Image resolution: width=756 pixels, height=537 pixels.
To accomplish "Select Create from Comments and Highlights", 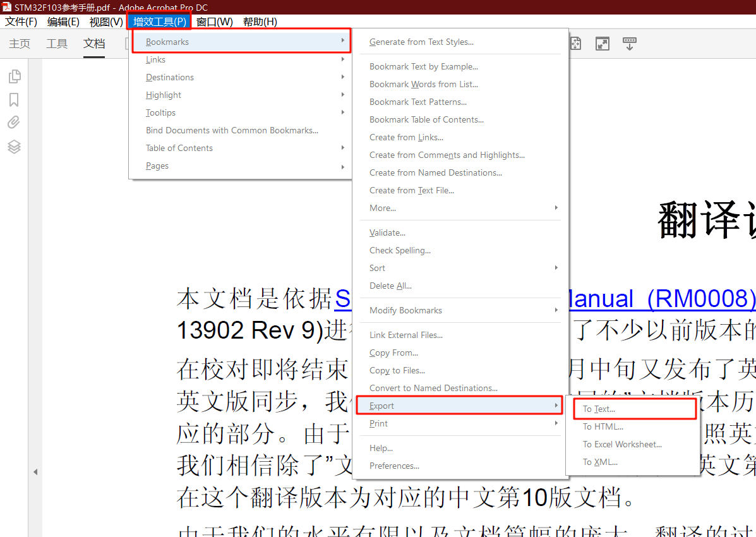I will coord(460,155).
